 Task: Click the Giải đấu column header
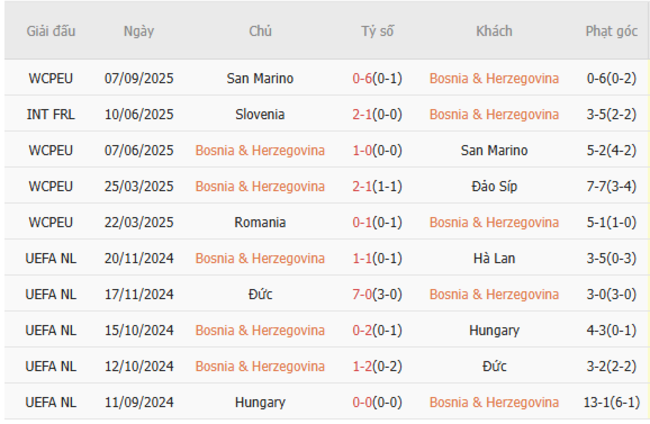click(51, 31)
